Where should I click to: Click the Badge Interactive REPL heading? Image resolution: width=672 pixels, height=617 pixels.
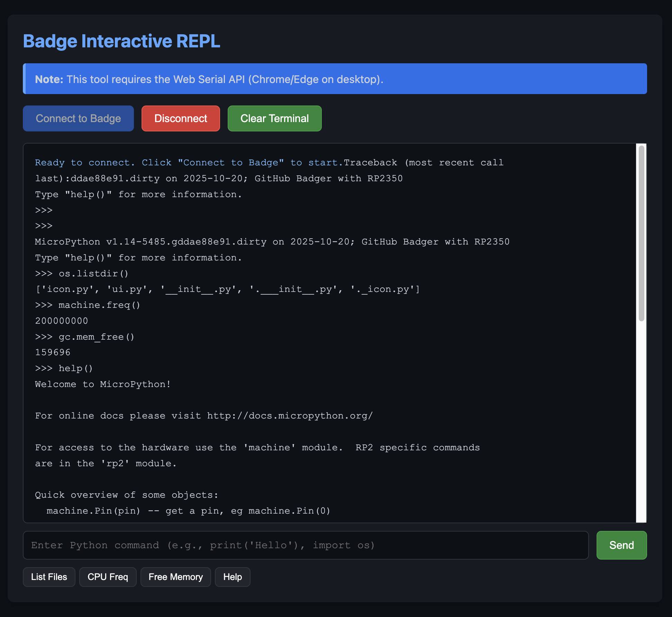[x=121, y=41]
